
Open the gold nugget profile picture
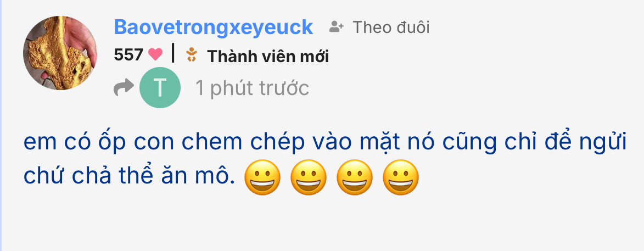point(60,53)
